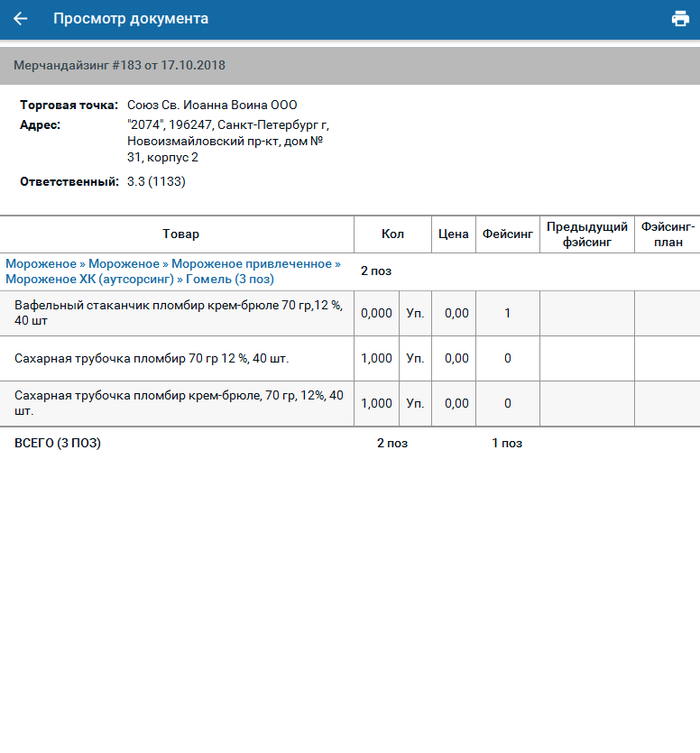Click facing value 1 for Вафельный стаканчик
This screenshot has width=700, height=753.
pyautogui.click(x=507, y=313)
